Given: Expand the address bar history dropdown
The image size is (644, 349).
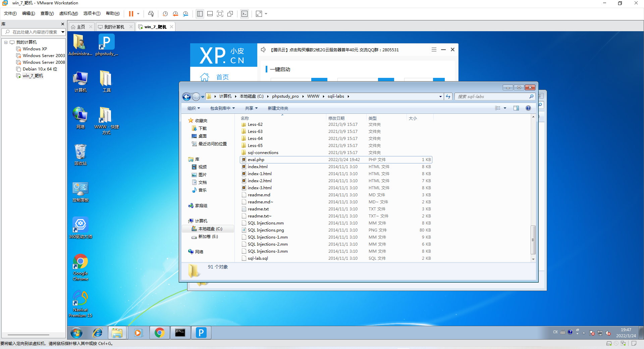Looking at the screenshot, I should point(440,96).
